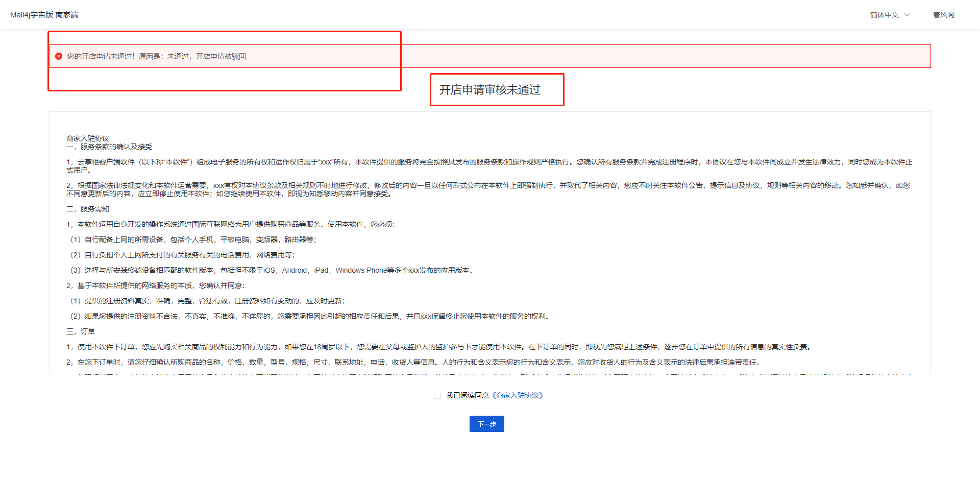Screen dimensions: 980x478
Task: Click section heading 二，服务需知
Action: [88, 209]
